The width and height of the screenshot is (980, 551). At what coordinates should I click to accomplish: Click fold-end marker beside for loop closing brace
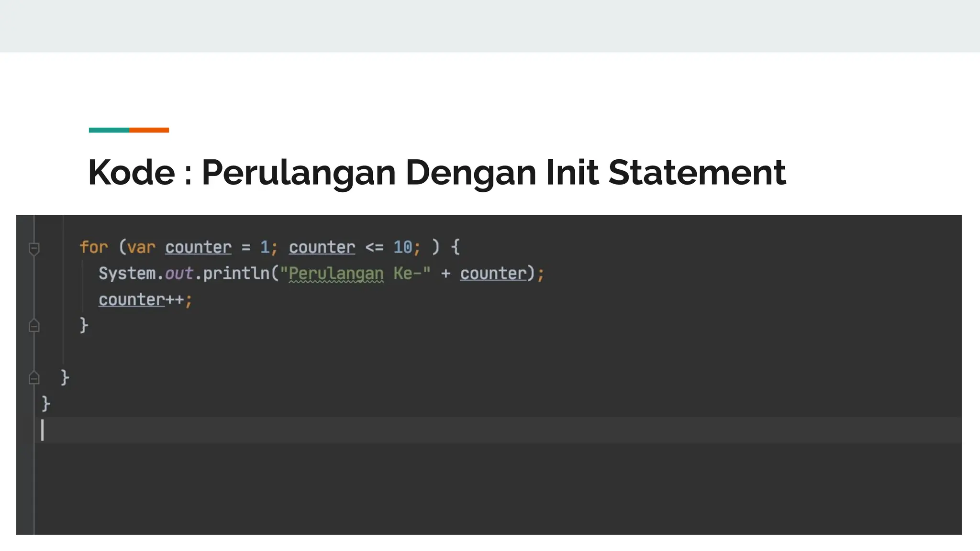34,326
